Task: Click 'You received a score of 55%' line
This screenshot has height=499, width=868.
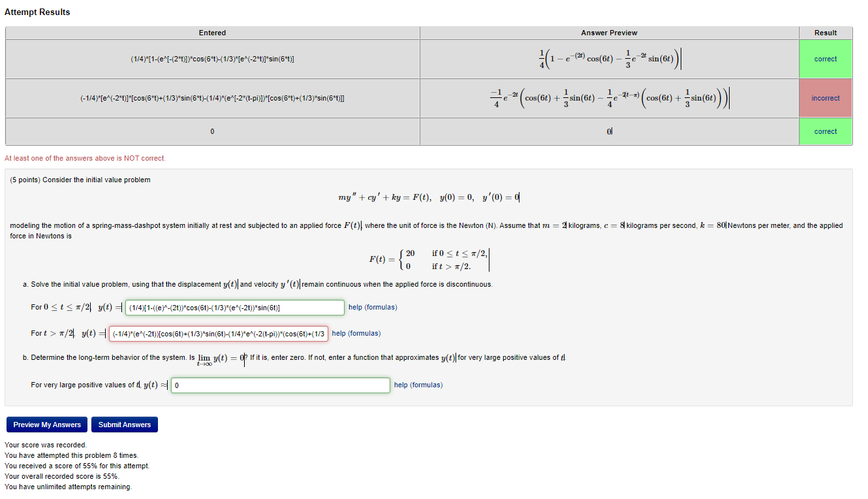Action: (x=77, y=466)
